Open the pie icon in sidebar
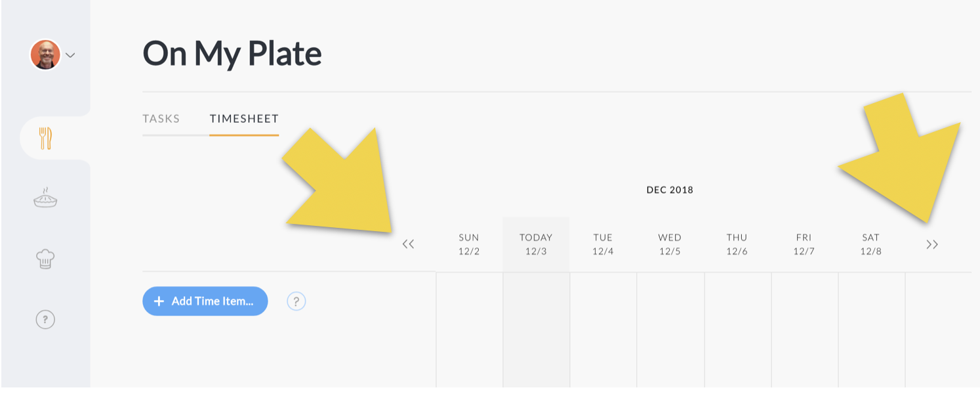980x394 pixels. coord(45,197)
